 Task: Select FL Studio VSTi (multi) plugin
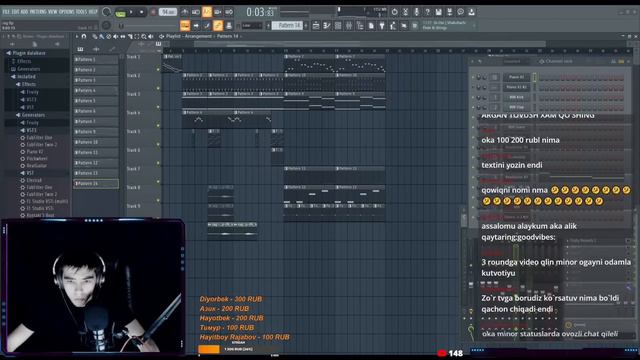(47, 201)
